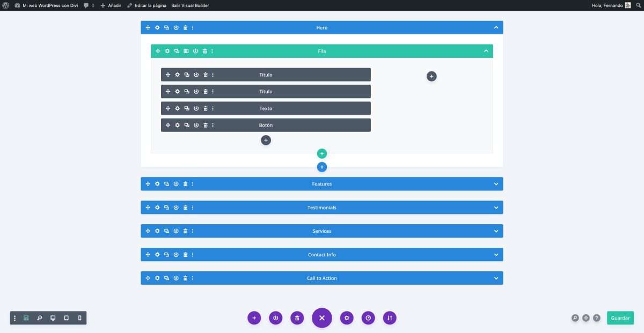
Task: Disable the first Título module
Action: [x=196, y=75]
